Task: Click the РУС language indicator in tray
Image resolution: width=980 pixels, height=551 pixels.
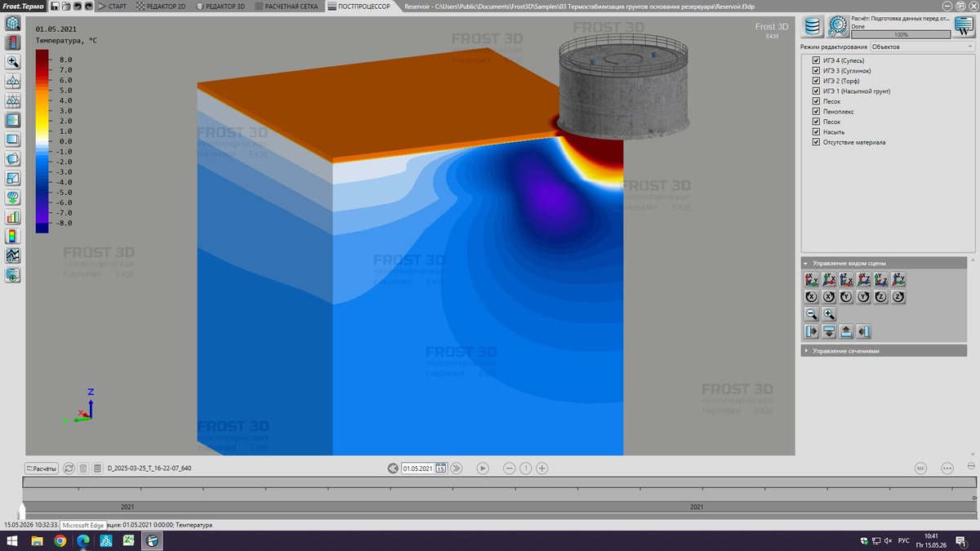Action: (x=904, y=540)
